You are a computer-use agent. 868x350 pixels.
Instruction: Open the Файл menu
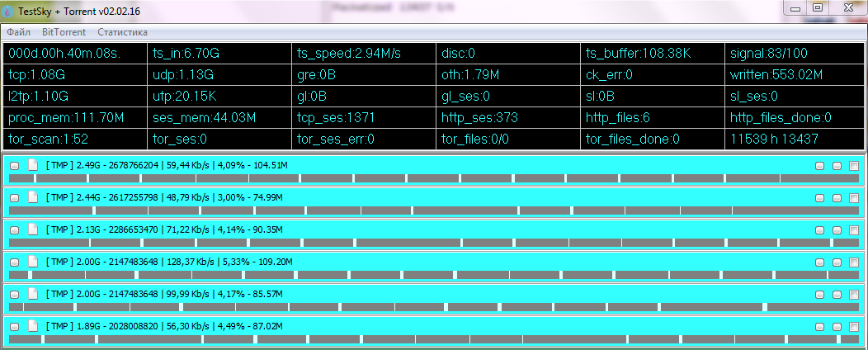pos(18,32)
